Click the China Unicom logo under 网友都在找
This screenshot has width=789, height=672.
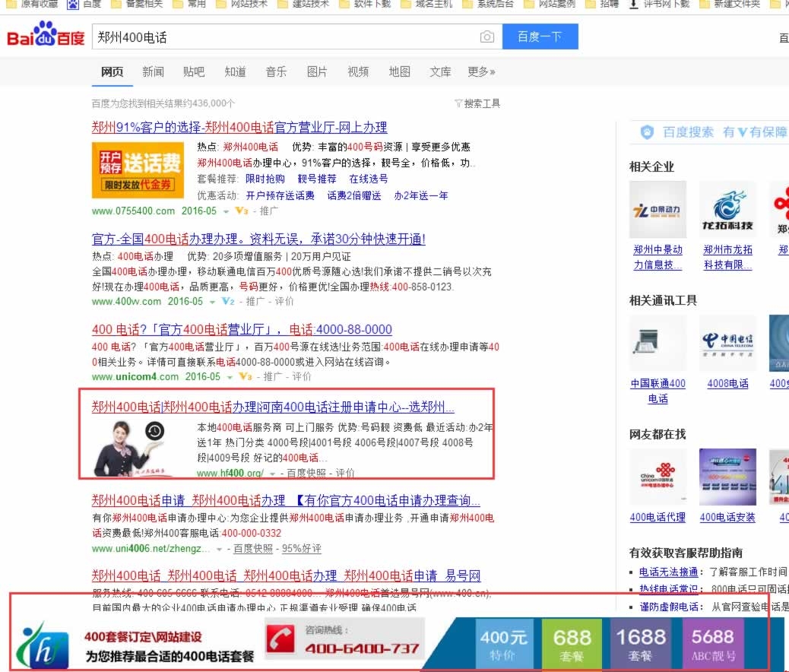pos(658,477)
